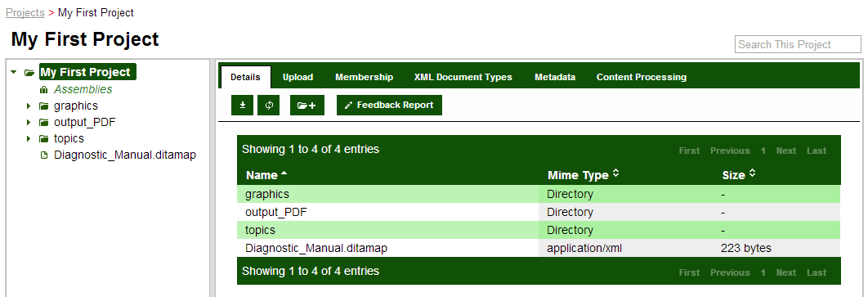Open the Content Processing tab

pos(642,77)
